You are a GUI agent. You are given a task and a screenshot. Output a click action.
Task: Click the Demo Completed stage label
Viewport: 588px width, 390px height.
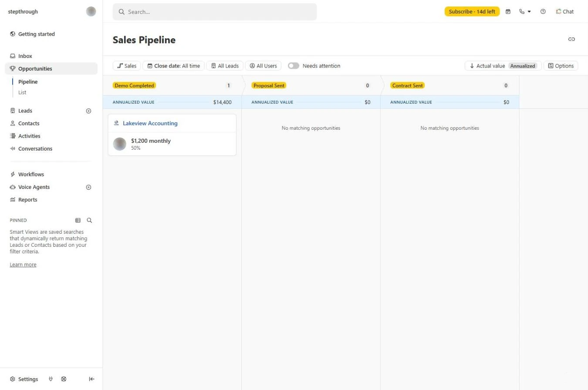(x=134, y=86)
